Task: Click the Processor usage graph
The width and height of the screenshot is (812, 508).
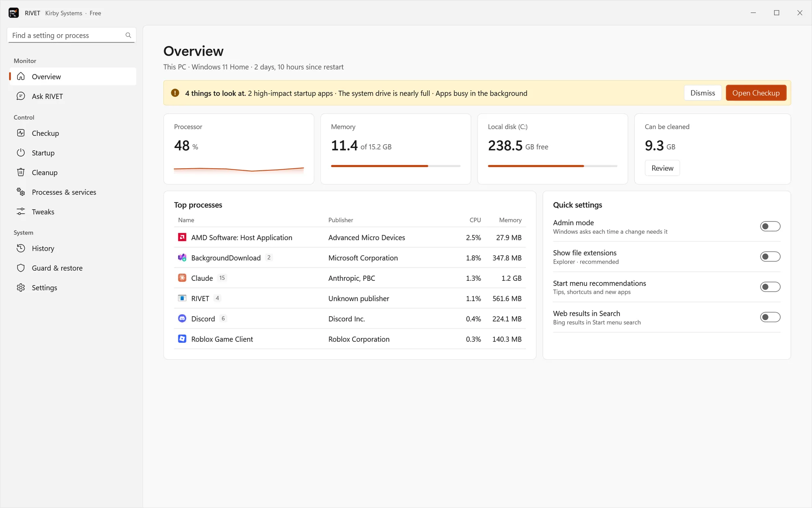Action: (239, 170)
